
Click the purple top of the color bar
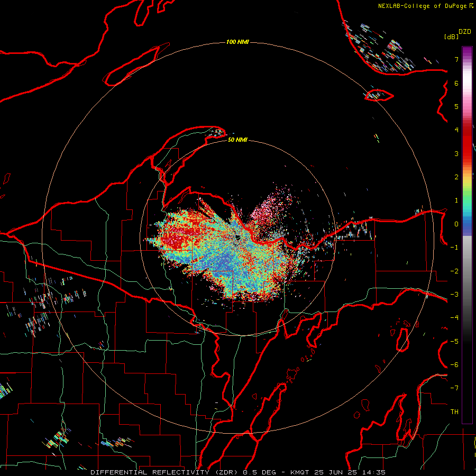[x=467, y=51]
